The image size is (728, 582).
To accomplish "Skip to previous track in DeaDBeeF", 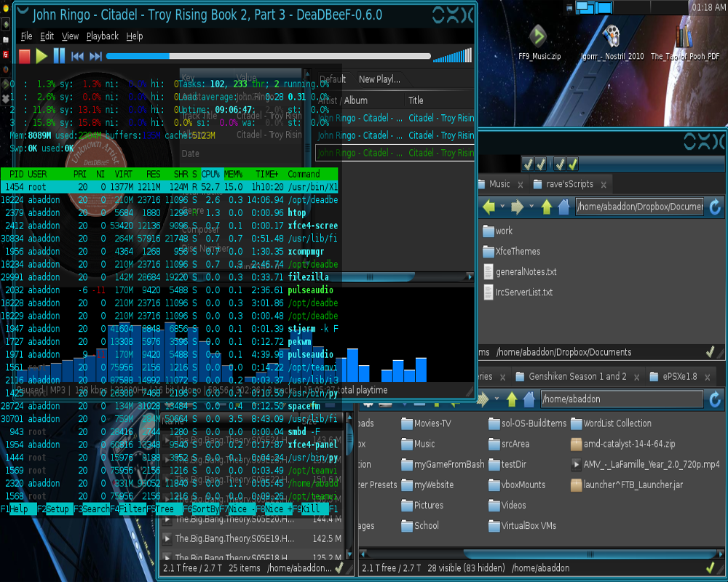I will 77,56.
